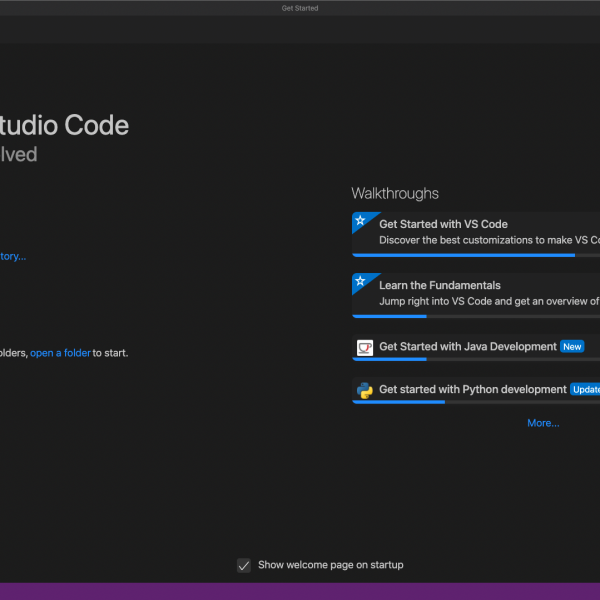Click the purple status bar at the bottom
This screenshot has height=600, width=600.
pyautogui.click(x=300, y=591)
